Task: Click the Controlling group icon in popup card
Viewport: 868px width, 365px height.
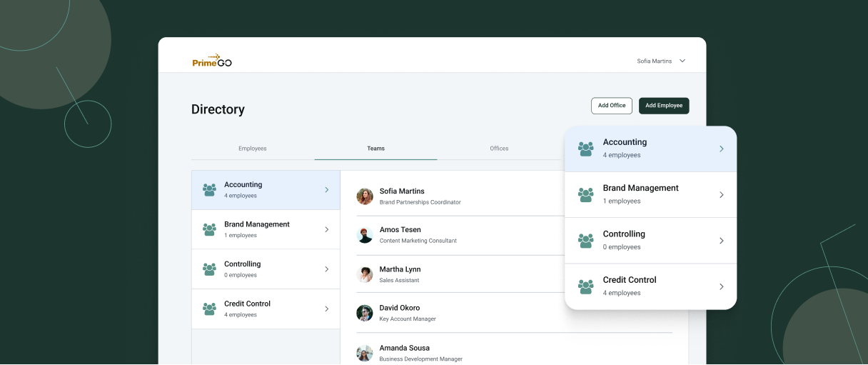Action: [x=586, y=241]
